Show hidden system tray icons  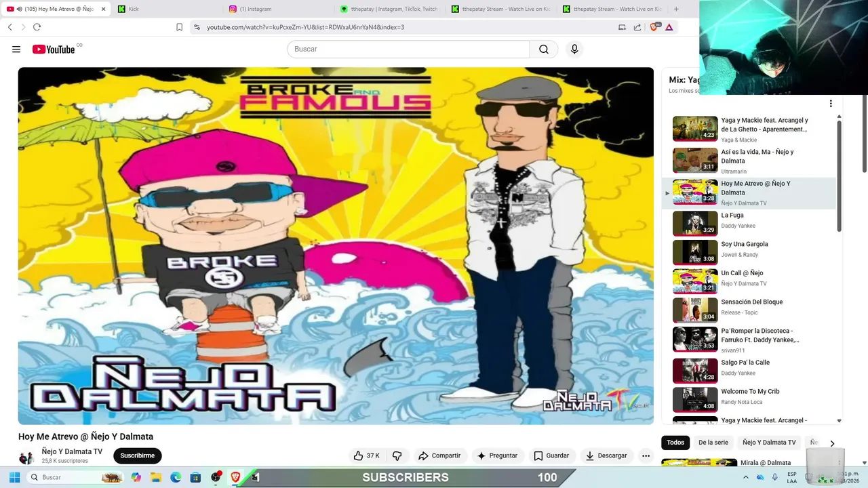[x=746, y=477]
